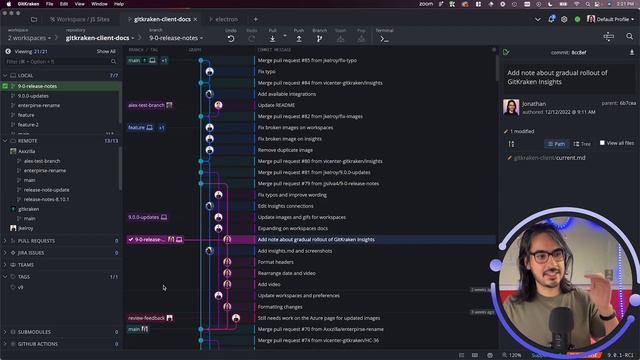The image size is (640, 360).
Task: Click the Push toolbar icon
Action: 299,39
